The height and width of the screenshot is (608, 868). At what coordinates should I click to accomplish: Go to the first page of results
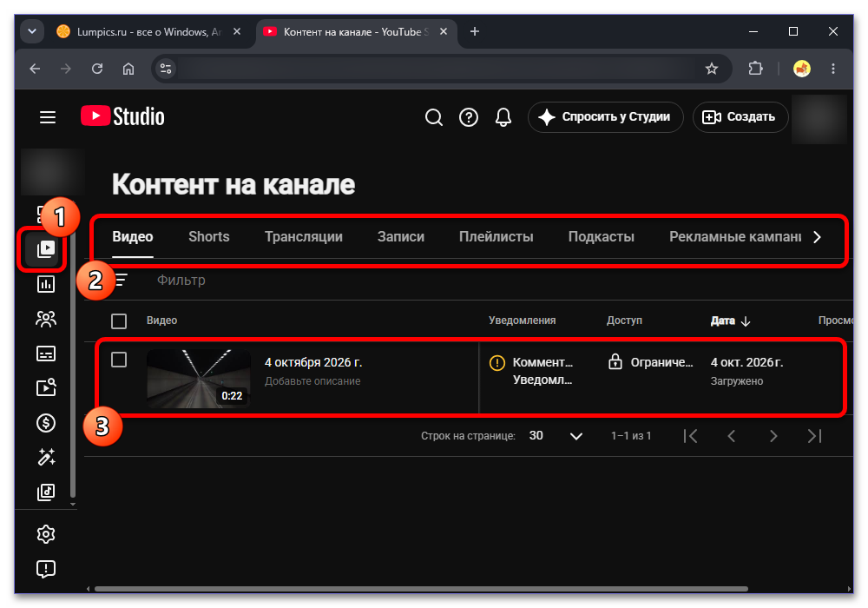[x=690, y=436]
